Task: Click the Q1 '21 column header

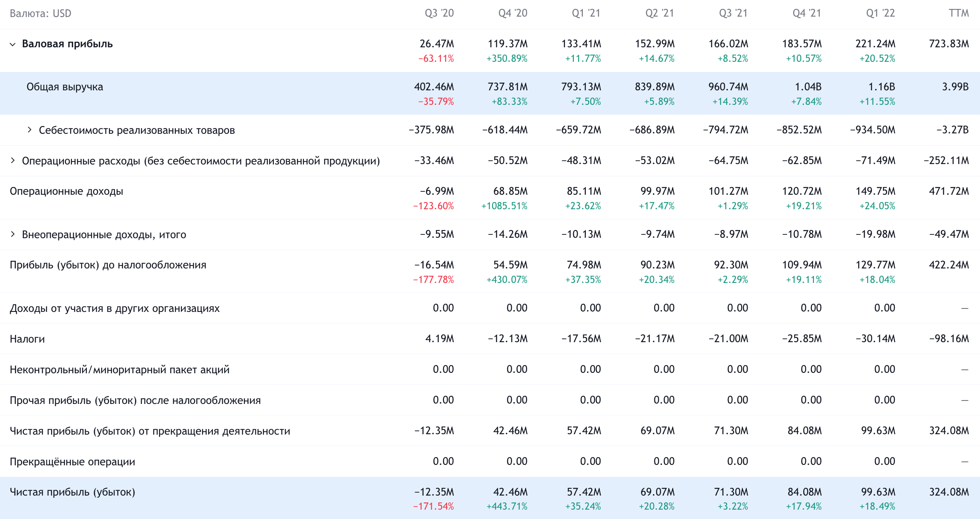Action: pyautogui.click(x=586, y=13)
